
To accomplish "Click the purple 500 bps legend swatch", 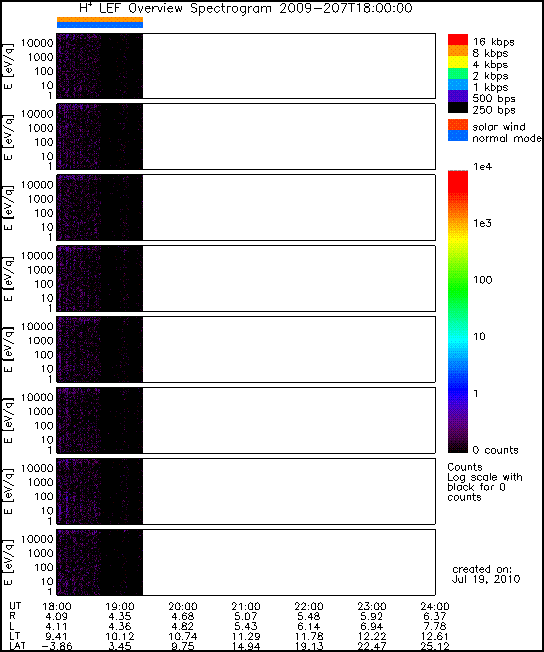I will coord(457,96).
